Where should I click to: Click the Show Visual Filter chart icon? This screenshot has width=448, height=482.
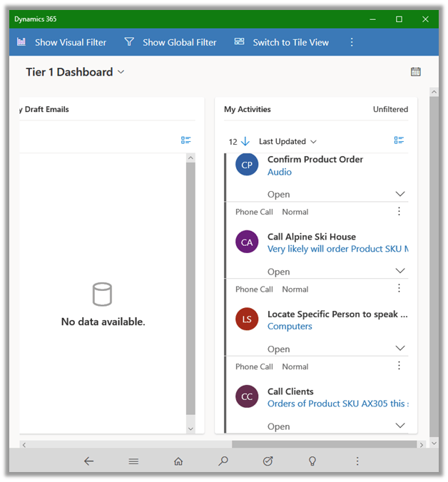[21, 42]
